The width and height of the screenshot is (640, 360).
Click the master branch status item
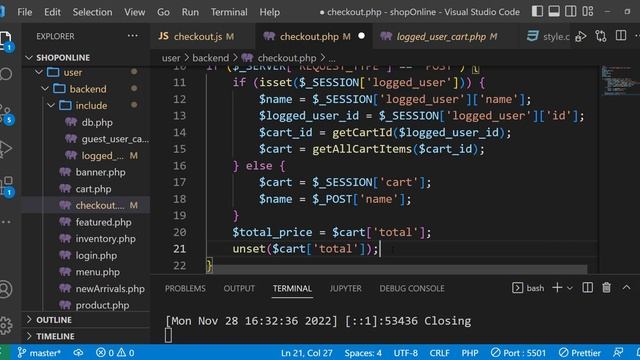[39, 353]
